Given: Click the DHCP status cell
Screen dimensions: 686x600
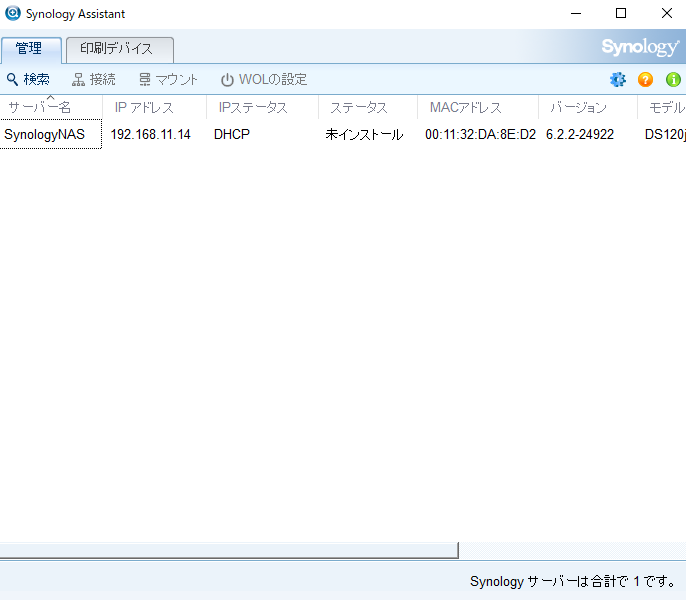Looking at the screenshot, I should 232,134.
